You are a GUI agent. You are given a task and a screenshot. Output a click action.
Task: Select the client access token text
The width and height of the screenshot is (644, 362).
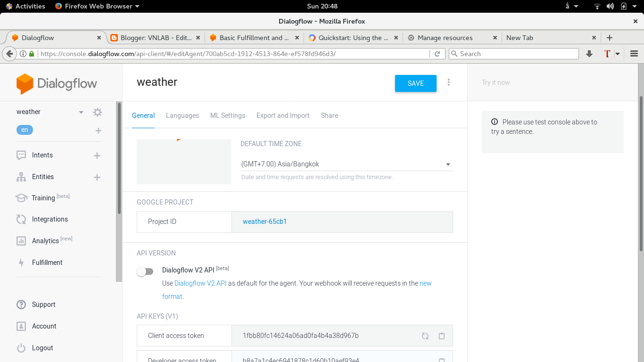[x=301, y=336]
